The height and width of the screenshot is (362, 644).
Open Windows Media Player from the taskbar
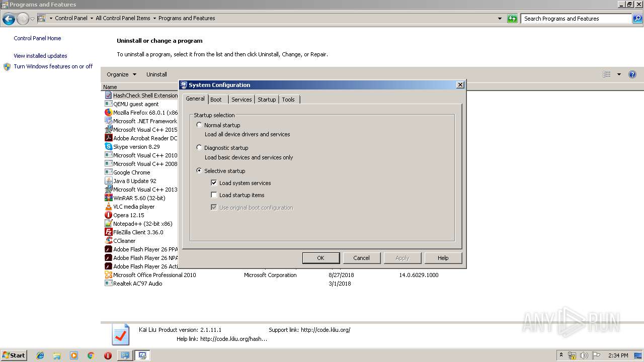pos(74,355)
